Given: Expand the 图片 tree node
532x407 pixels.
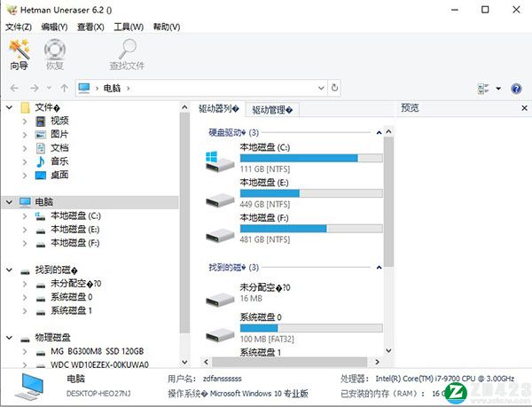Looking at the screenshot, I should tap(25, 135).
